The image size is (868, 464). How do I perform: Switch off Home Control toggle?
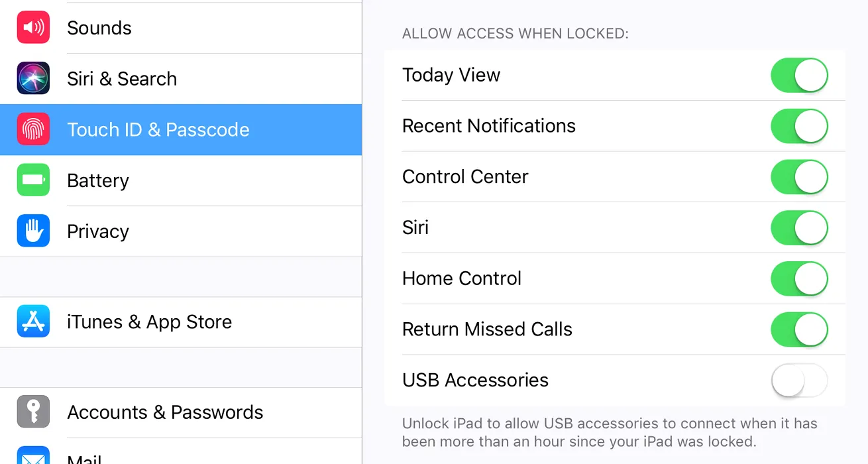(799, 278)
